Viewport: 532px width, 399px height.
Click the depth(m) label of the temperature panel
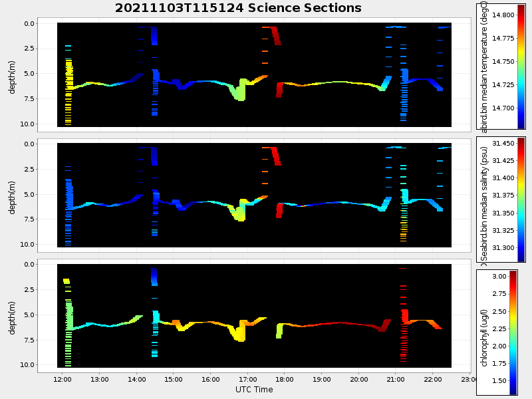coord(12,77)
